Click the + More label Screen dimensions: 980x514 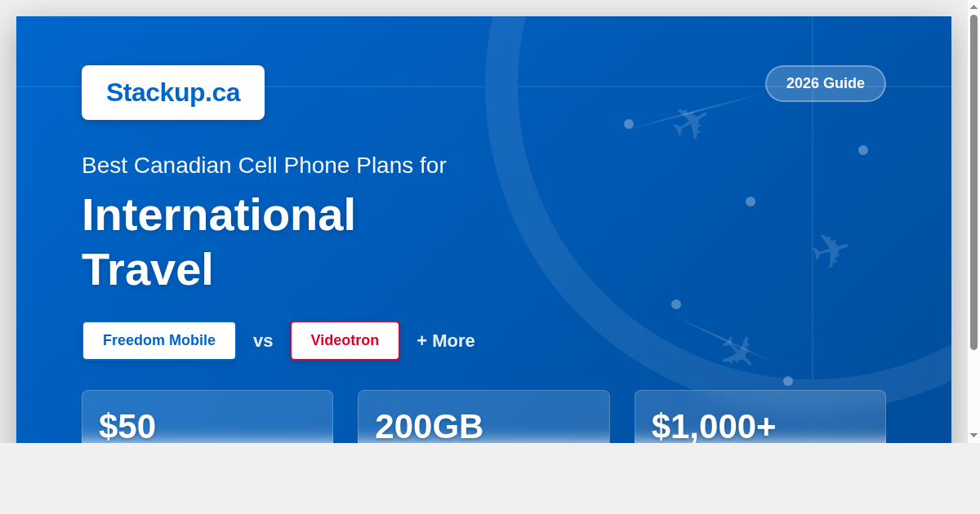[x=445, y=341]
